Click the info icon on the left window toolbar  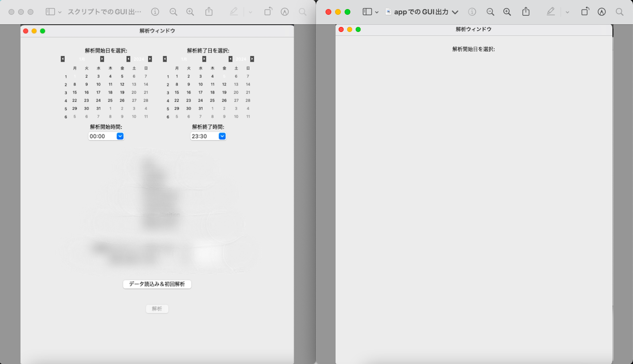[x=155, y=11]
